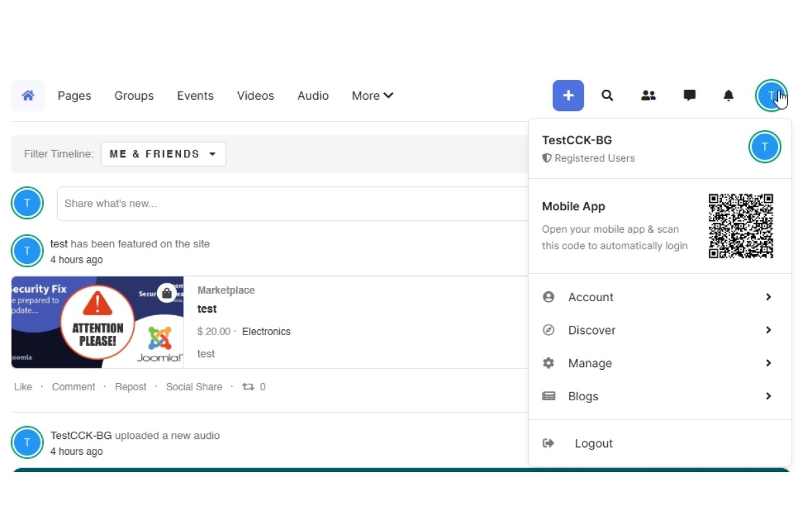Click the QR code for mobile login
Image resolution: width=798 pixels, height=532 pixels.
click(741, 226)
